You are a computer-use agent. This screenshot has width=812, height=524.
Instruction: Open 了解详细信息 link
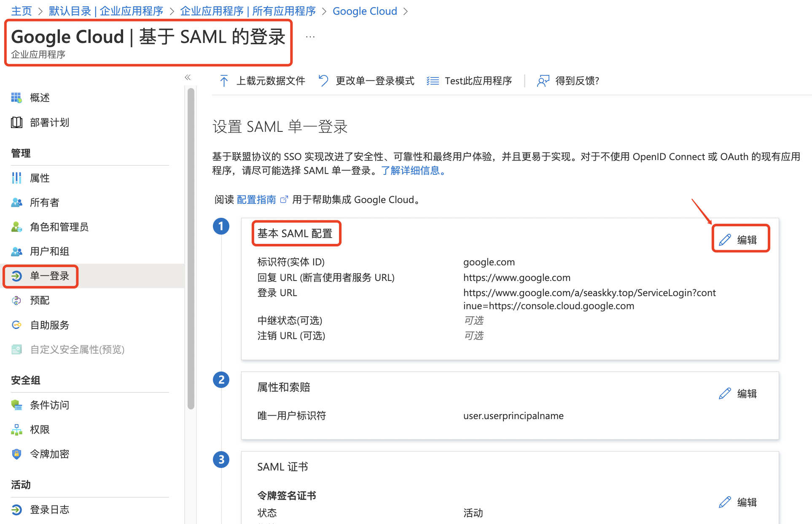click(x=413, y=171)
